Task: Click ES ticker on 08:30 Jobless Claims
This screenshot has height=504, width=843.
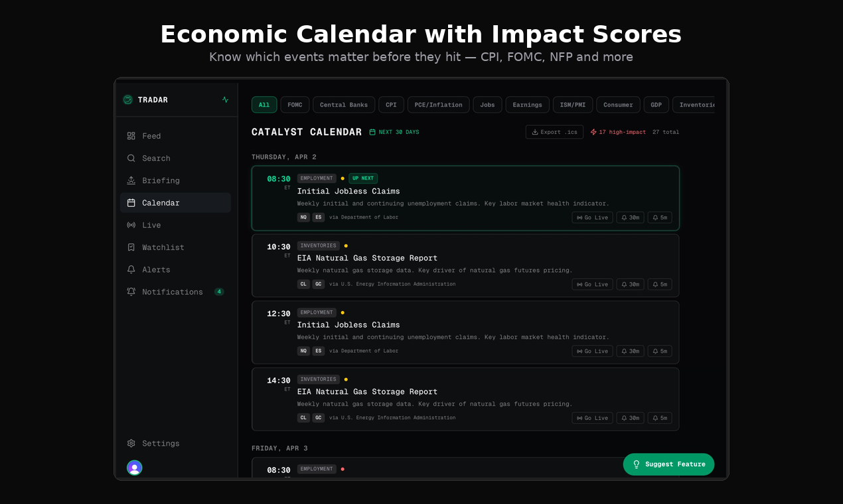Action: (x=319, y=218)
